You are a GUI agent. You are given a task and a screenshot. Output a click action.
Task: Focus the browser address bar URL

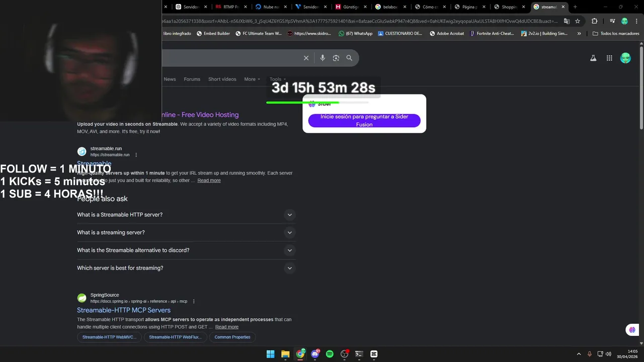pos(360,21)
